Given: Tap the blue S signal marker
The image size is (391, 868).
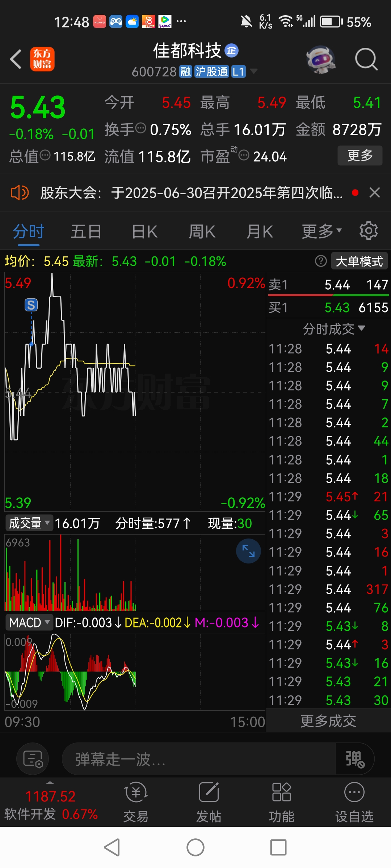Looking at the screenshot, I should (31, 305).
